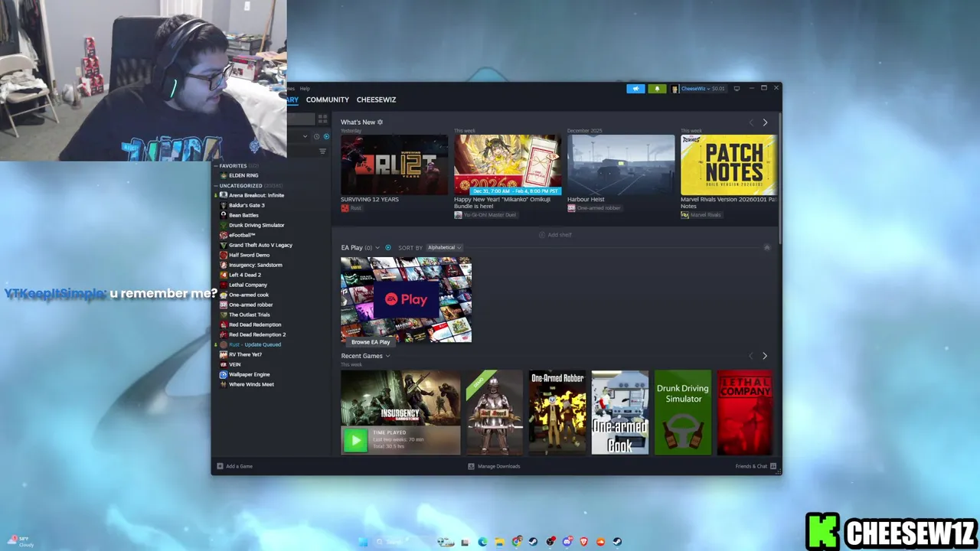Screen dimensions: 980x551
Task: Open Drunk Driving Simulator green cover
Action: (683, 412)
